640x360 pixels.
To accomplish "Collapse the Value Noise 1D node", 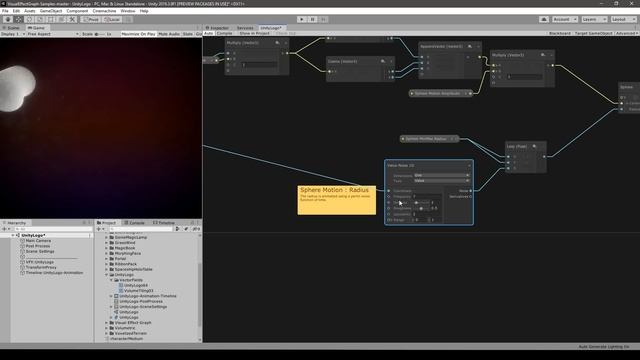I will coord(469,165).
